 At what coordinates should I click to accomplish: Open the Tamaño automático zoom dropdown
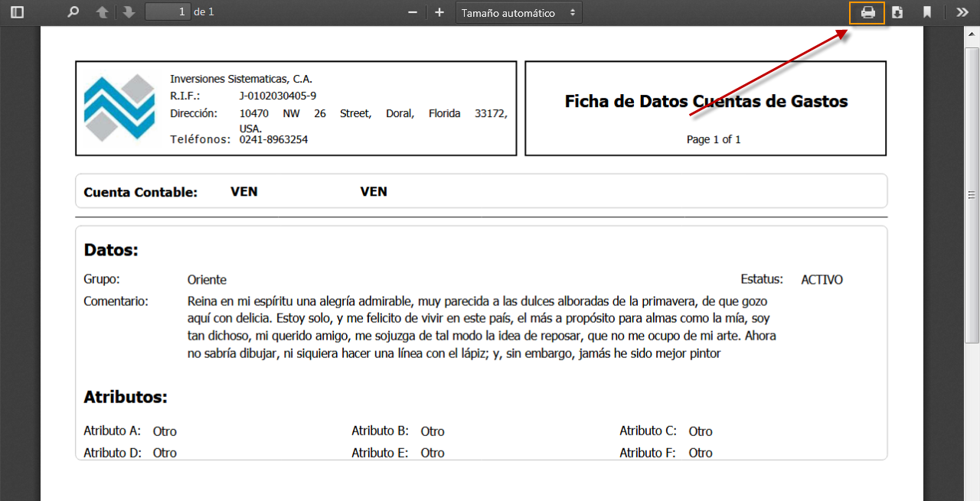[518, 11]
